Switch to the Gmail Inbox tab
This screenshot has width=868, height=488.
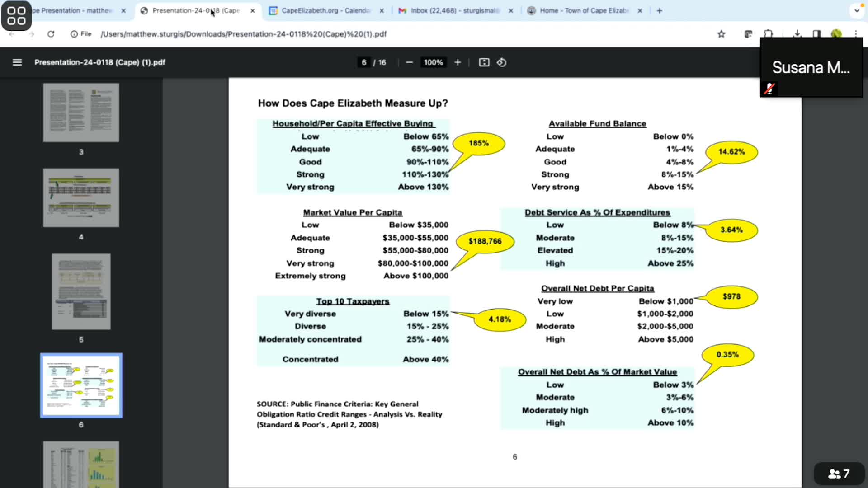pos(454,10)
